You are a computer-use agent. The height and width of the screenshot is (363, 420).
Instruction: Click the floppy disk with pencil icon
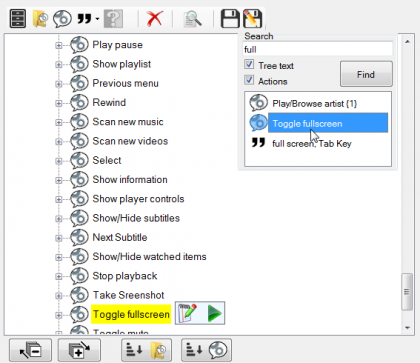(x=252, y=18)
